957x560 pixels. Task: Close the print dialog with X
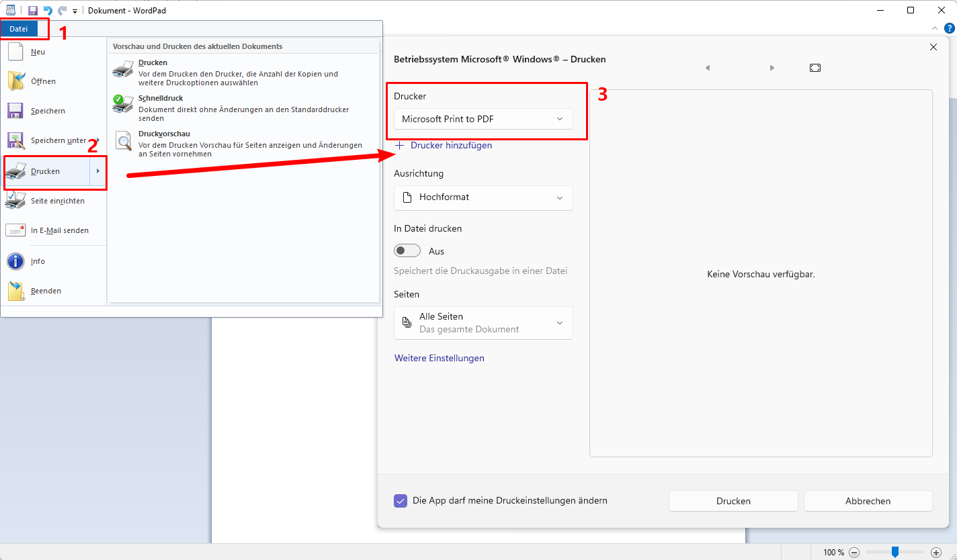click(x=933, y=47)
